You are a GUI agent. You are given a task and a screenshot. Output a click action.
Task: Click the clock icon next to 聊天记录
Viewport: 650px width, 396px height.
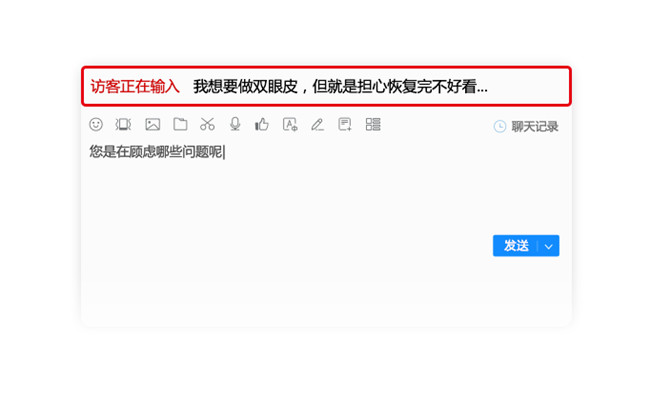pos(500,126)
